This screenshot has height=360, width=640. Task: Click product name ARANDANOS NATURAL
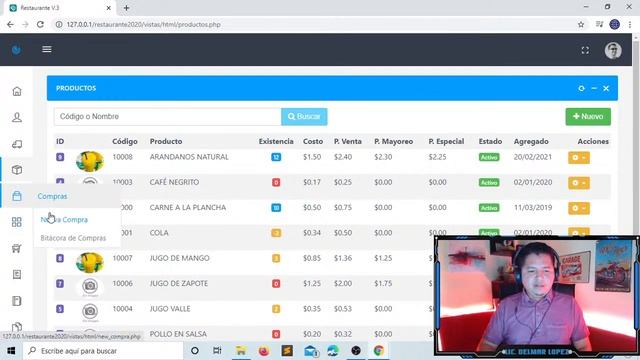pos(189,157)
